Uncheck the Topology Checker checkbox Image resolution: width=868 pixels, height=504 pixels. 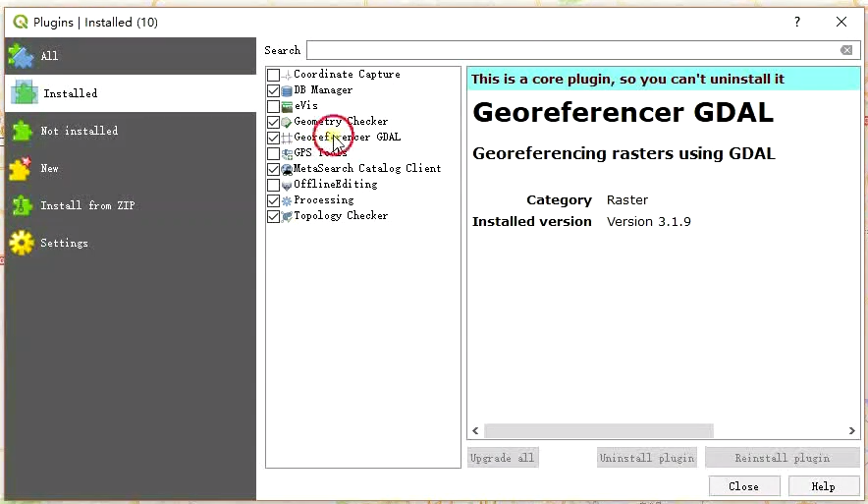pos(274,216)
